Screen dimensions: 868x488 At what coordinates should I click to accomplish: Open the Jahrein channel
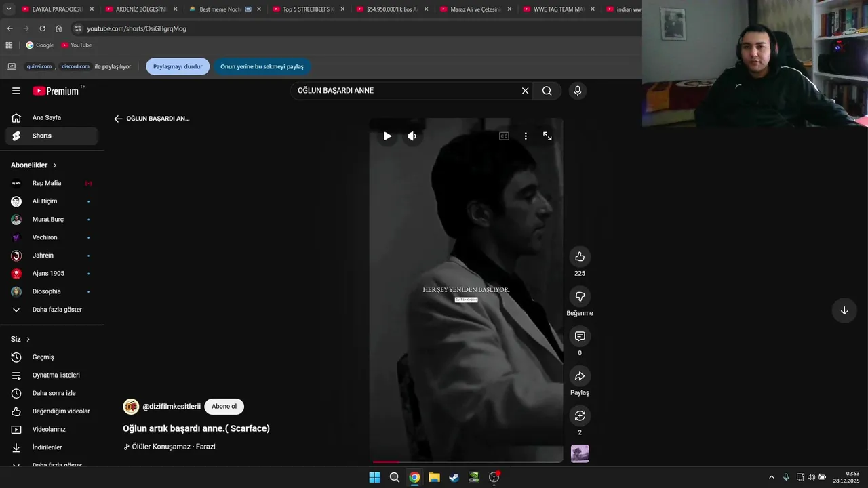[x=52, y=256]
